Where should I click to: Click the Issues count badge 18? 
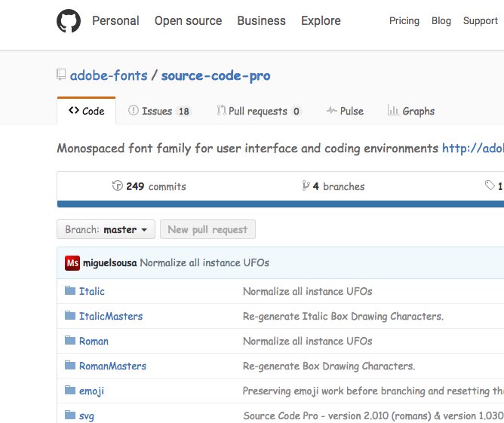184,111
